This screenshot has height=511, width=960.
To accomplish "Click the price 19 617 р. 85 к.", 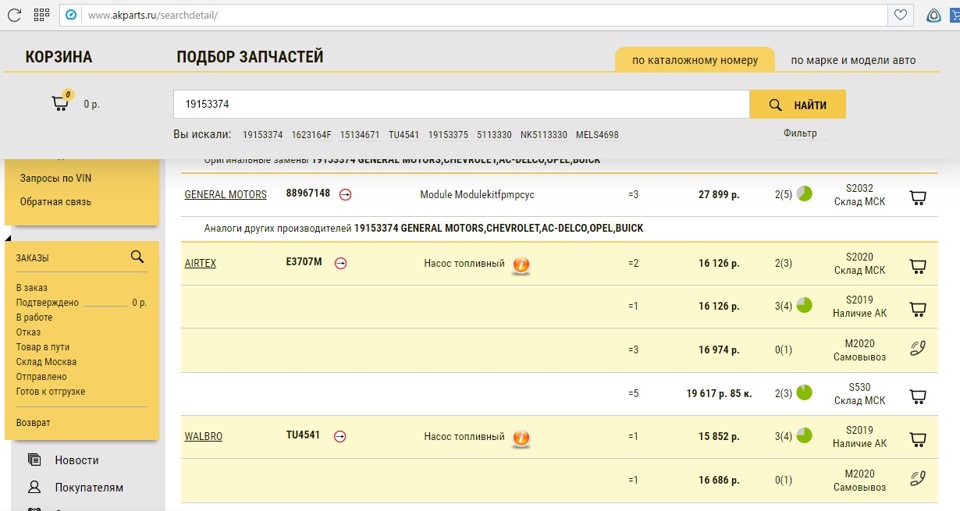I will click(719, 394).
